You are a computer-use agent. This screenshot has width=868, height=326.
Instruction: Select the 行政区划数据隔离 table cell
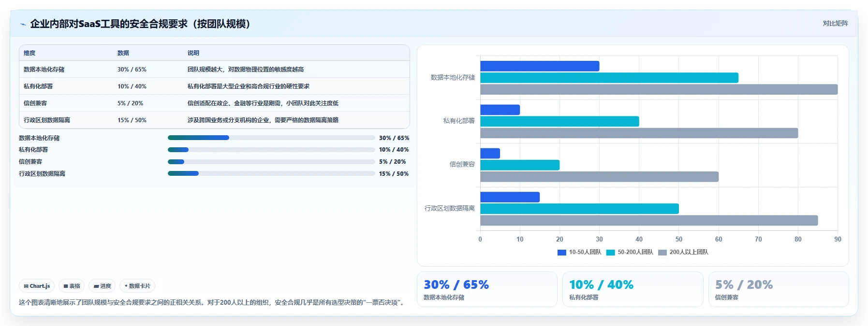point(47,120)
